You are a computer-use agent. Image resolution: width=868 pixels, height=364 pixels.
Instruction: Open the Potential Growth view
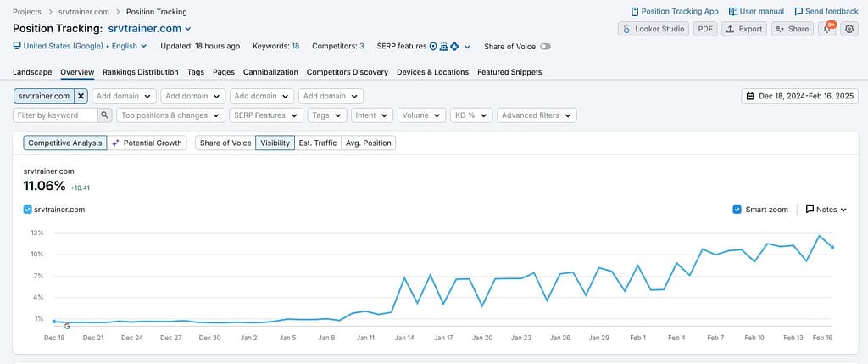pyautogui.click(x=147, y=143)
